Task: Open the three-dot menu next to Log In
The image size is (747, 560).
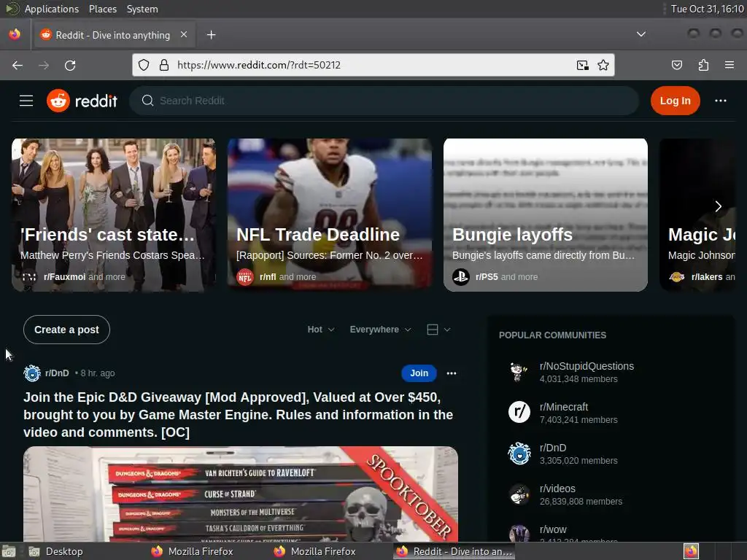Action: [x=720, y=101]
